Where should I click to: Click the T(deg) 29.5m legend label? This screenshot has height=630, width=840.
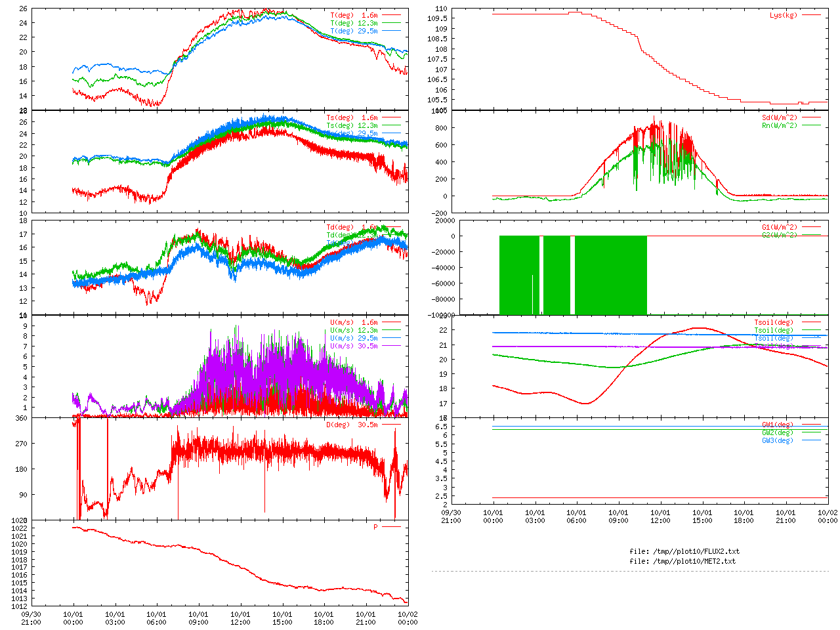[354, 31]
